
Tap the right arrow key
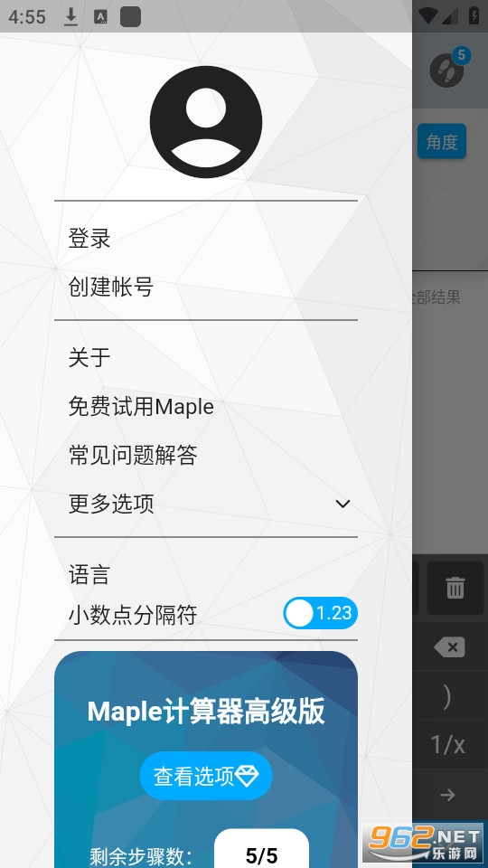tap(447, 795)
